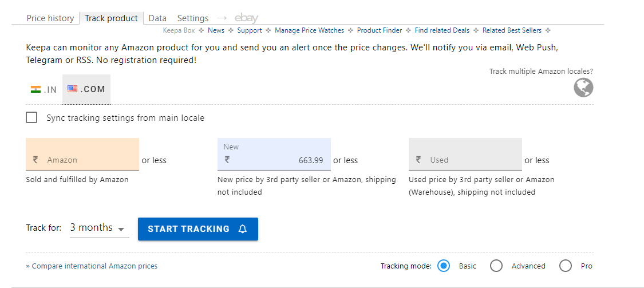Click the bell icon on Start Tracking

pyautogui.click(x=243, y=229)
